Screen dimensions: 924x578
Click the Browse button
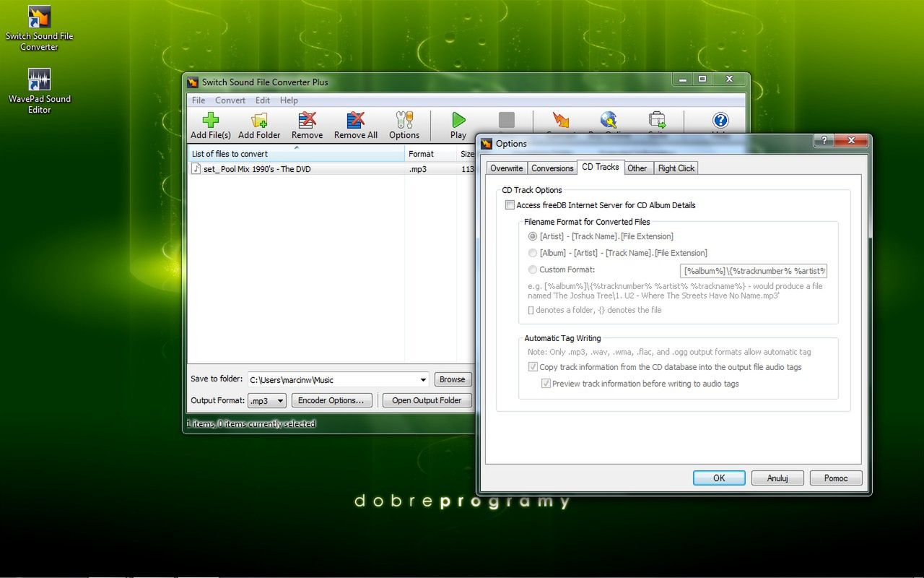tap(453, 379)
